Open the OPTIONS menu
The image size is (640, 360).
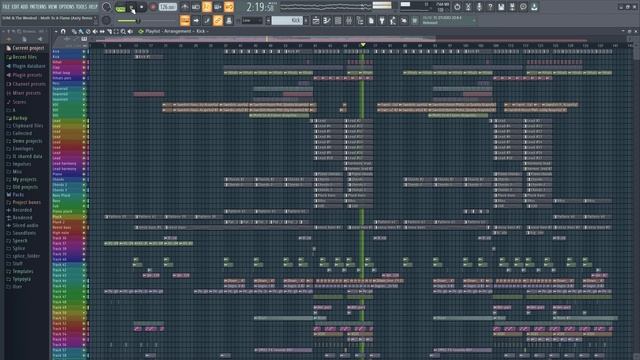67,7
